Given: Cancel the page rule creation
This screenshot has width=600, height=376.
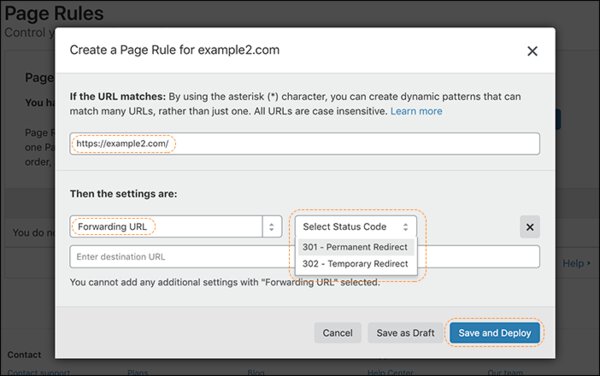Looking at the screenshot, I should [338, 333].
